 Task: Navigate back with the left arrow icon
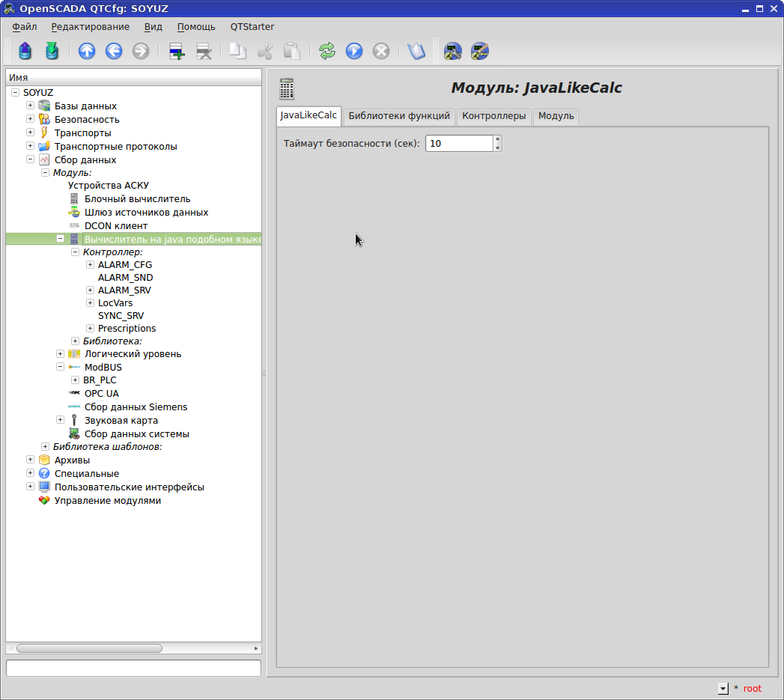pyautogui.click(x=114, y=51)
